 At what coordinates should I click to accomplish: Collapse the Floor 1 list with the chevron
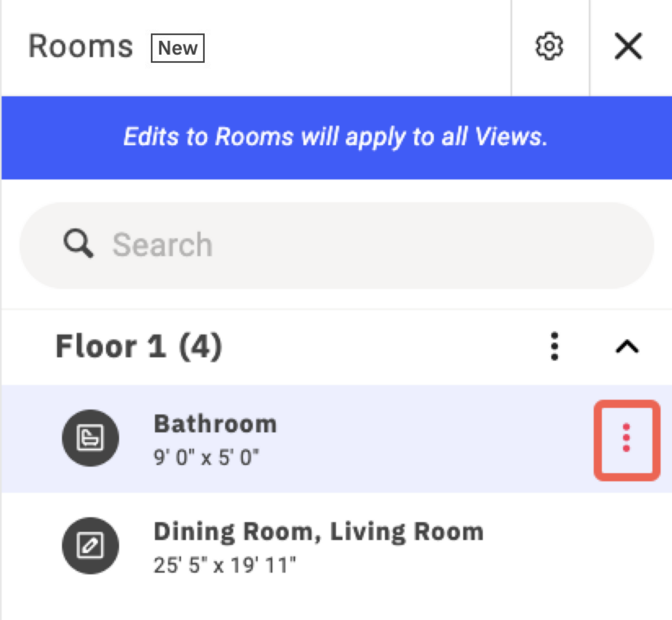627,347
